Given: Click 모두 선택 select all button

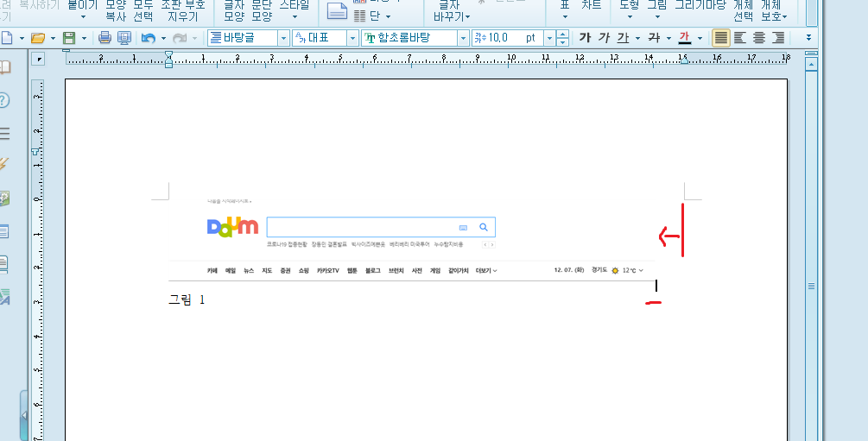Looking at the screenshot, I should pyautogui.click(x=143, y=10).
